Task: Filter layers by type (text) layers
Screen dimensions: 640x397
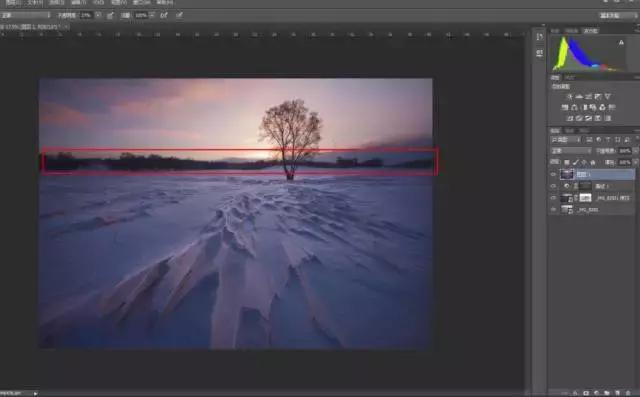Action: 608,140
